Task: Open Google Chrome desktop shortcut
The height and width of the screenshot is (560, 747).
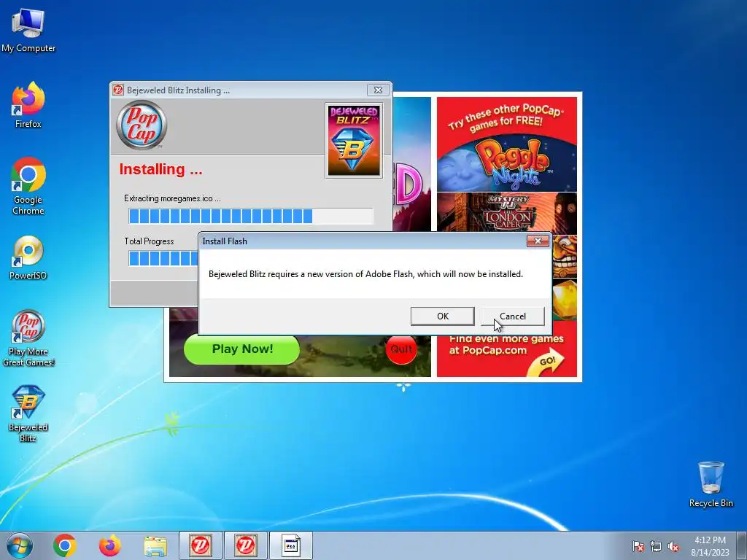Action: tap(28, 186)
